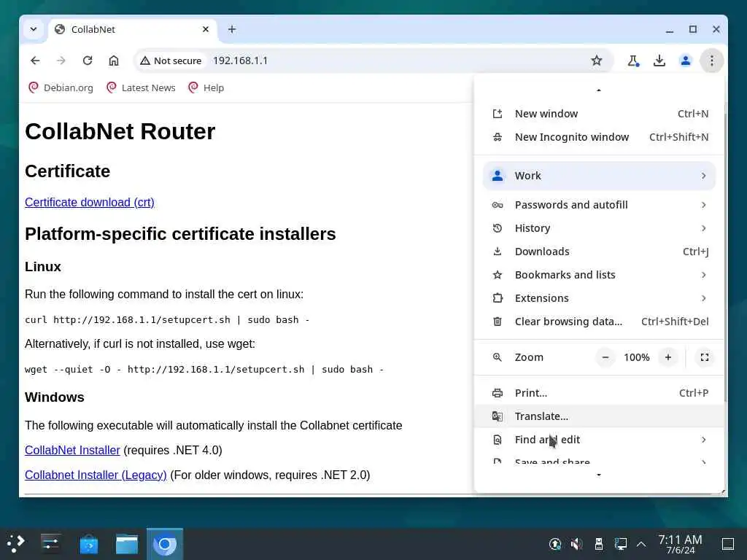Click the Collabnet Installer (Legacy) link
Image resolution: width=747 pixels, height=560 pixels.
click(x=96, y=475)
